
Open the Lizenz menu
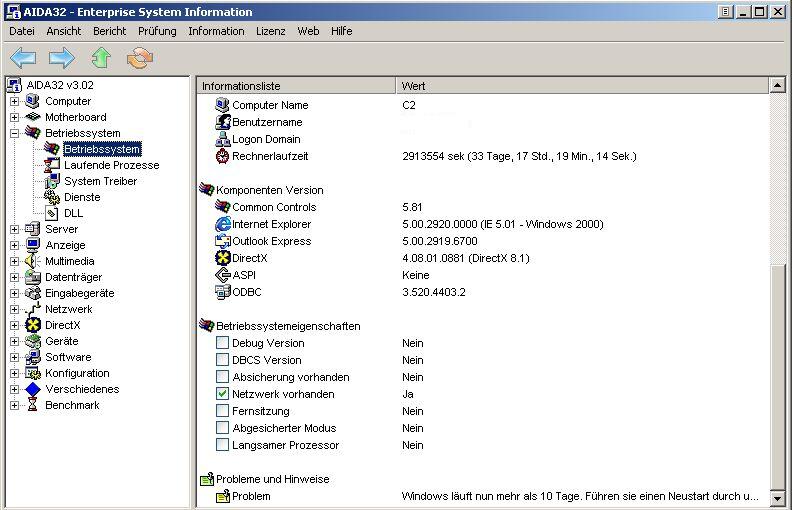tap(271, 31)
